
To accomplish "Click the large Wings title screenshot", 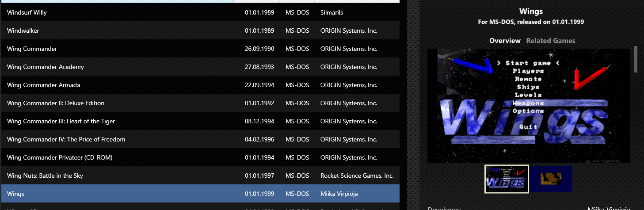I will [529, 106].
